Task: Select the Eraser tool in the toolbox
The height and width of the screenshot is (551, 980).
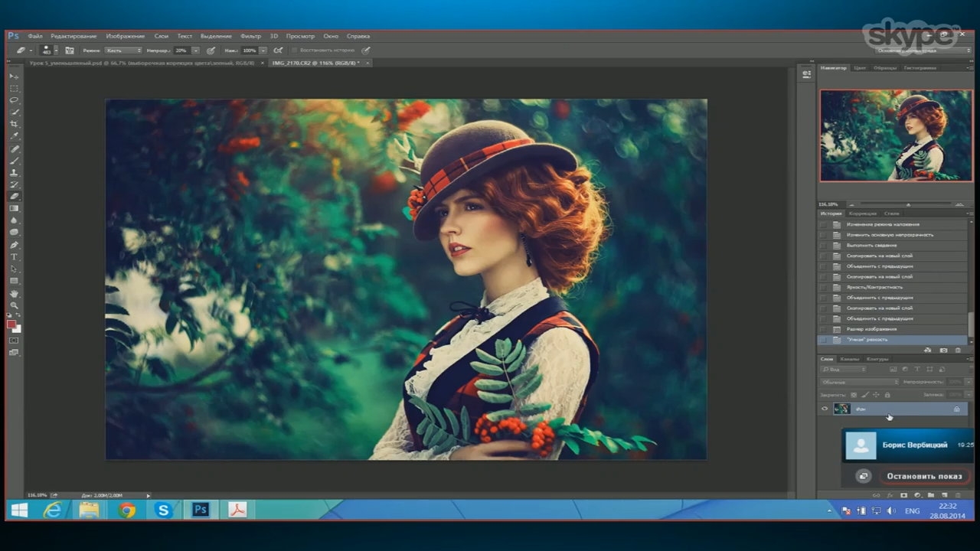Action: tap(14, 197)
